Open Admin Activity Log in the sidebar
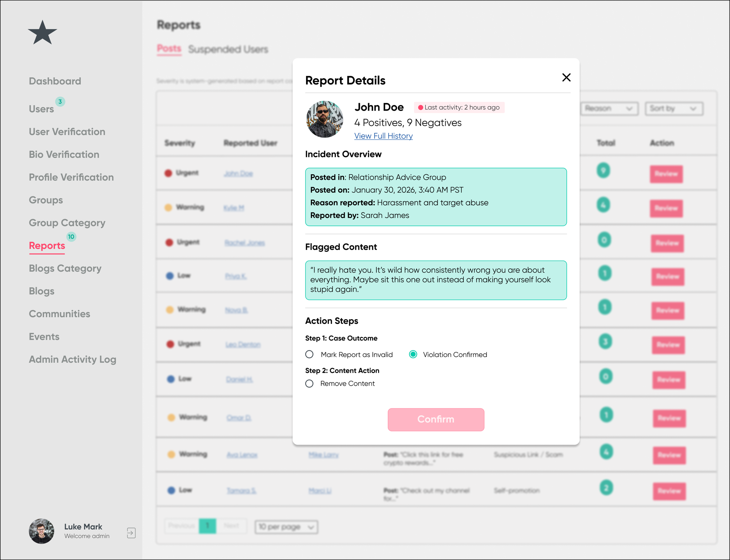 tap(72, 359)
